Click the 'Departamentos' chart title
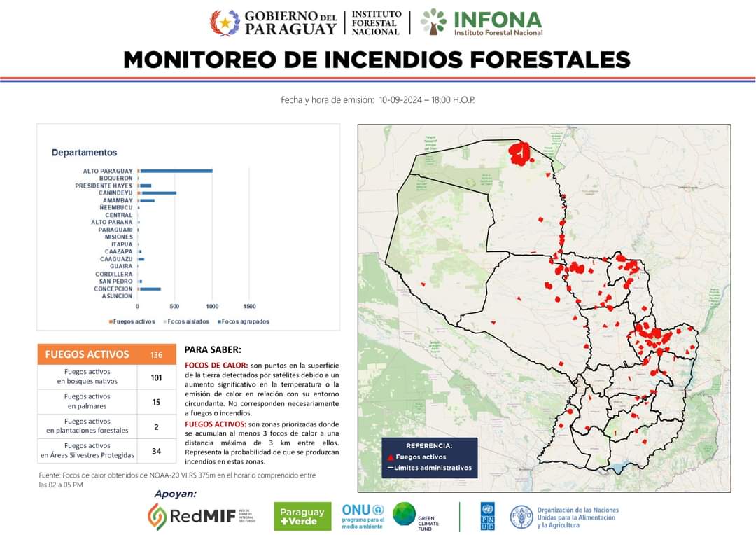The width and height of the screenshot is (756, 535). [85, 153]
